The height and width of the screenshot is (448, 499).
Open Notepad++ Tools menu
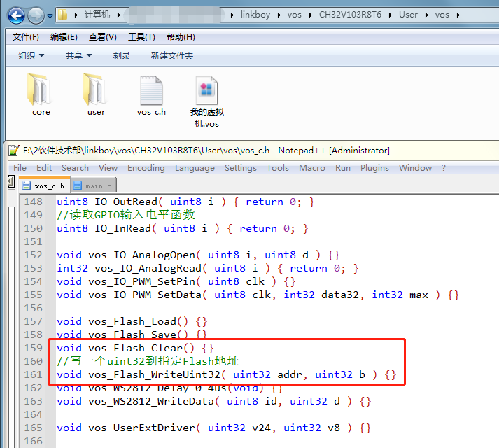[x=278, y=168]
